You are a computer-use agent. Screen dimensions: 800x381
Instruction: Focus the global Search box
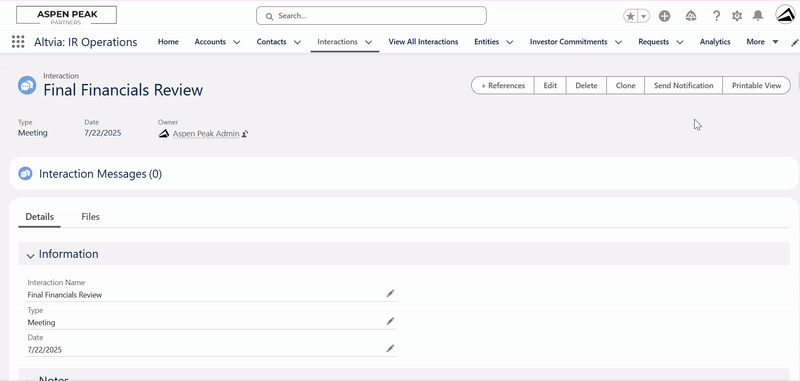coord(371,15)
